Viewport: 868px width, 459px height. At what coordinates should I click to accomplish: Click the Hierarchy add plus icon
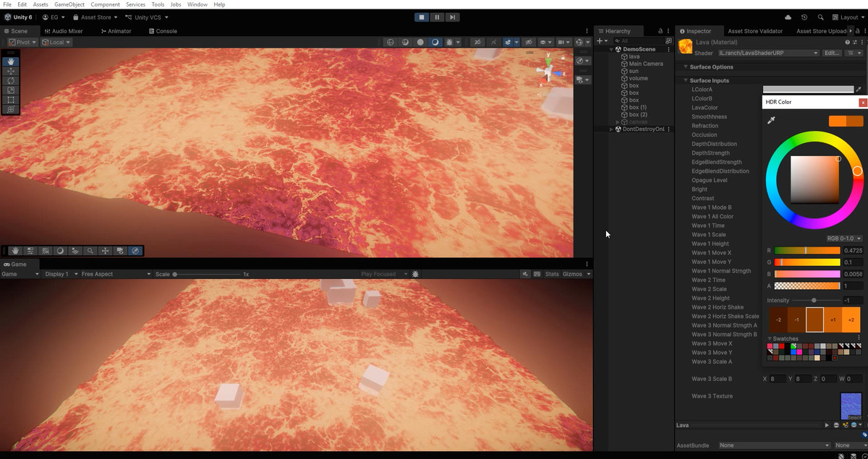point(600,40)
